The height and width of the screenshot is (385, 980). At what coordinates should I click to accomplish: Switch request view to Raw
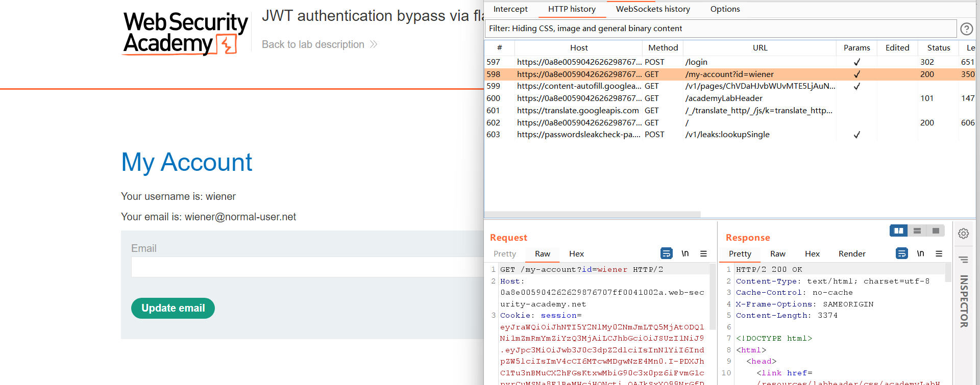(542, 254)
